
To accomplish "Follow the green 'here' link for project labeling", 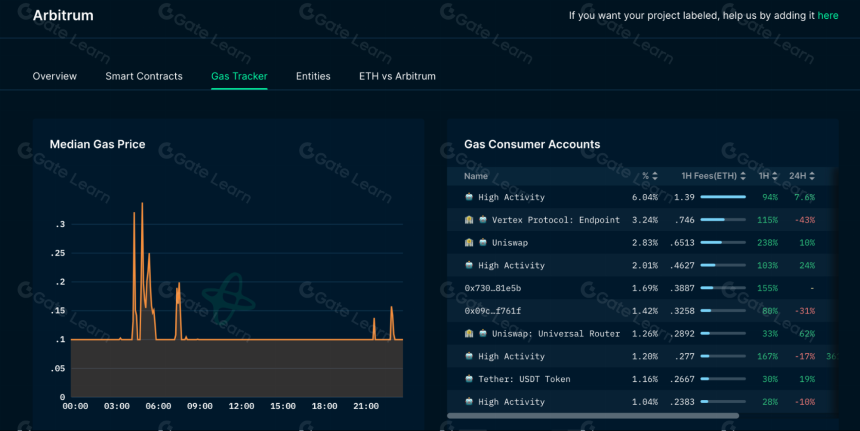I will pyautogui.click(x=828, y=15).
